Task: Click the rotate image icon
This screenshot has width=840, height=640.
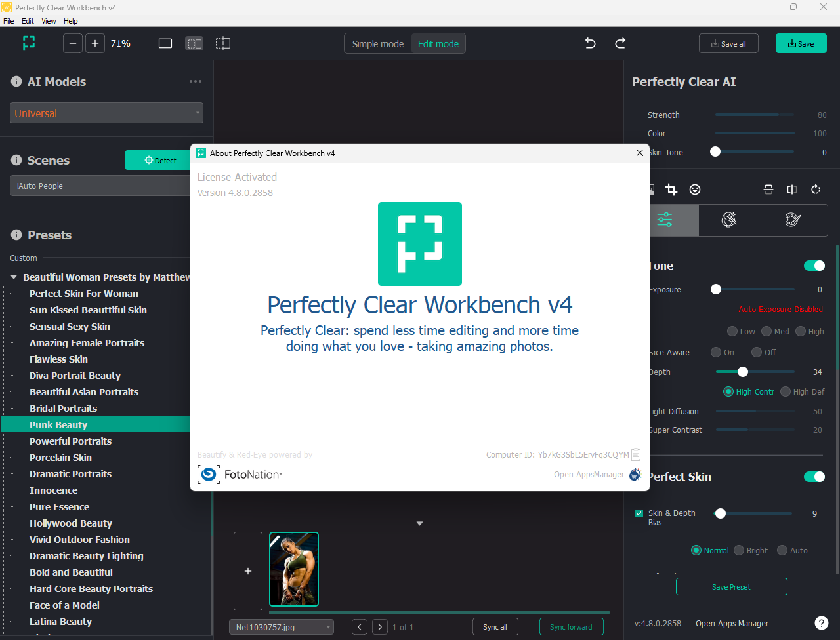Action: (816, 190)
